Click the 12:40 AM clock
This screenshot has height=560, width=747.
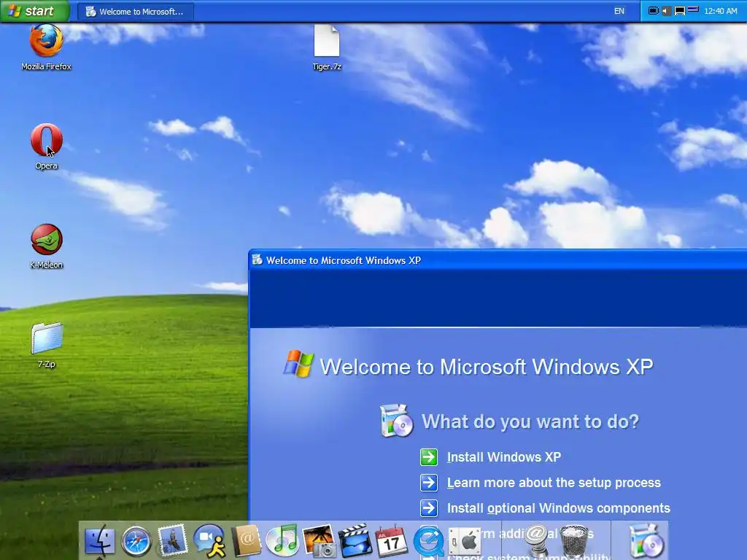720,11
